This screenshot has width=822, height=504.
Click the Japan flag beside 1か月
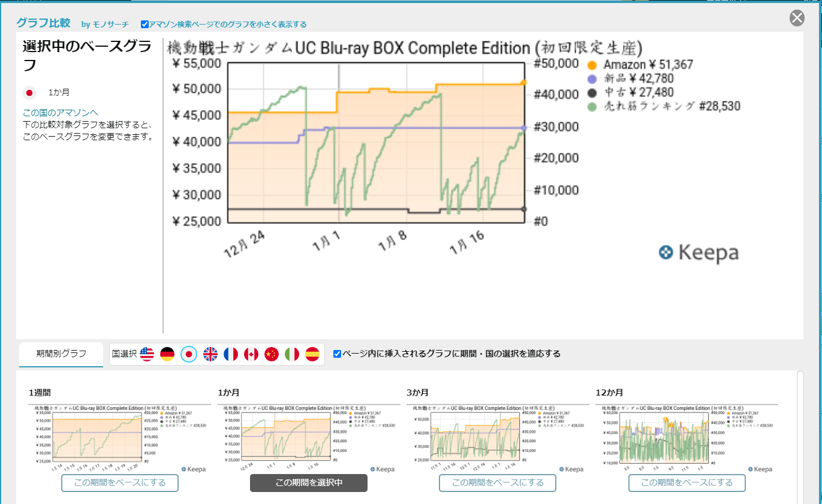click(x=29, y=92)
